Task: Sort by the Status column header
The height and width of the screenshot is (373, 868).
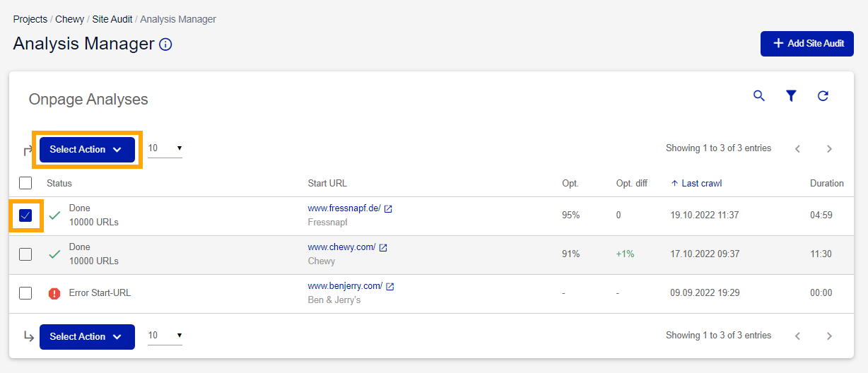Action: pyautogui.click(x=59, y=183)
